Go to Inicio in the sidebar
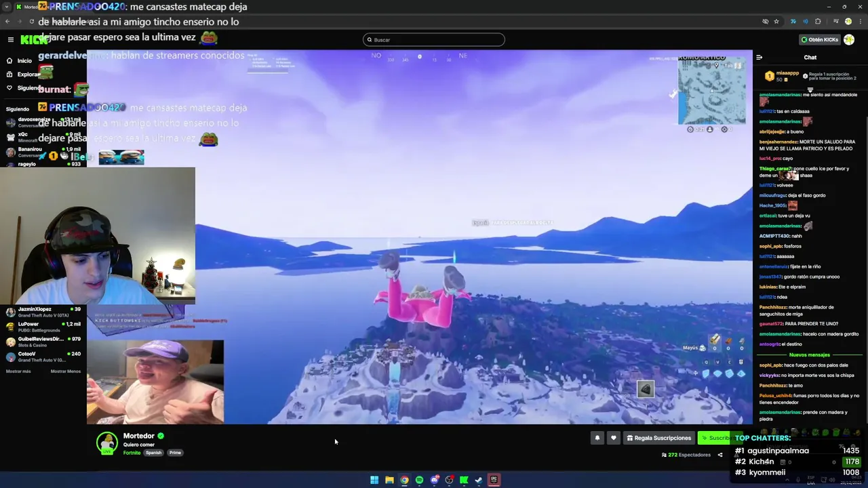868x488 pixels. 20,61
